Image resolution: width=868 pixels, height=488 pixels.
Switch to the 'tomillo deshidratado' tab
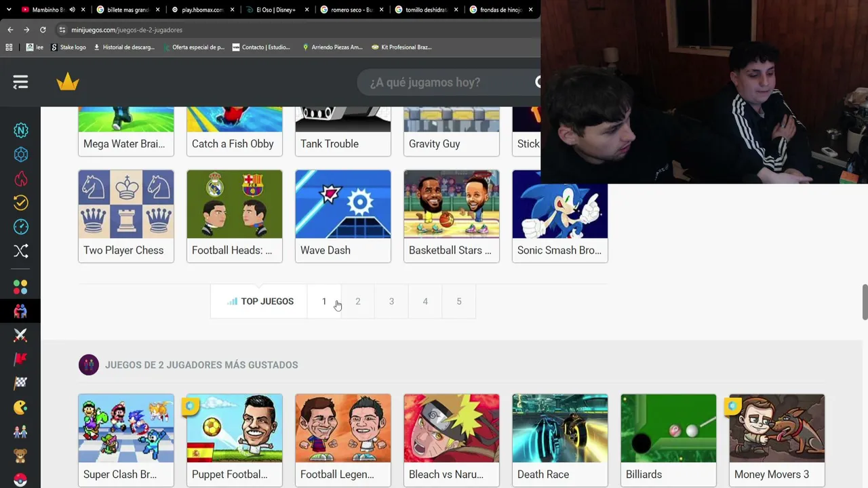426,9
